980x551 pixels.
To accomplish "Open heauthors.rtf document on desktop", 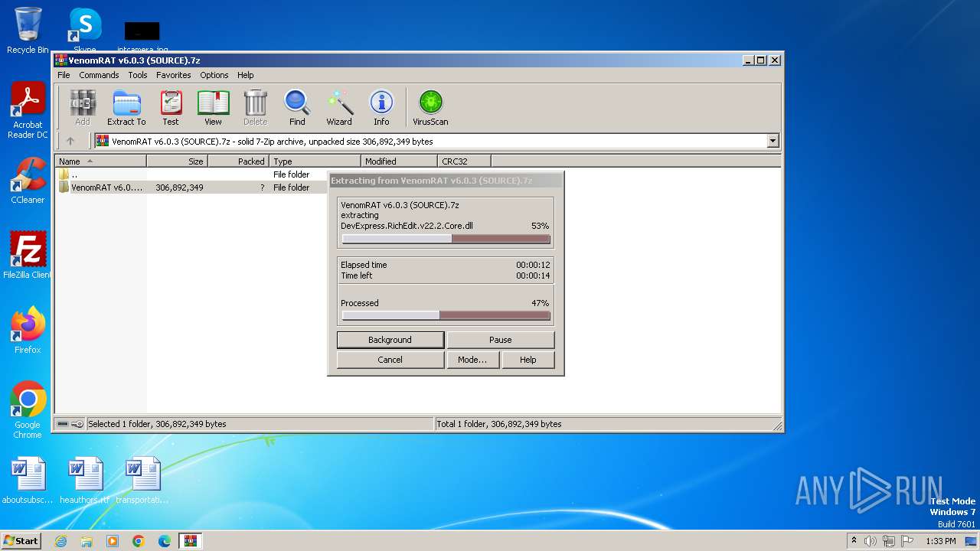I will point(85,481).
